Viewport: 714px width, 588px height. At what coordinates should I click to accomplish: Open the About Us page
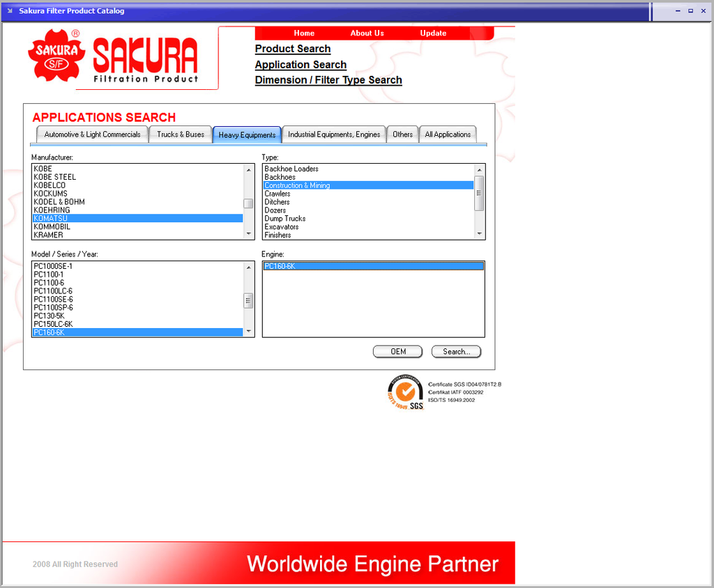point(367,33)
